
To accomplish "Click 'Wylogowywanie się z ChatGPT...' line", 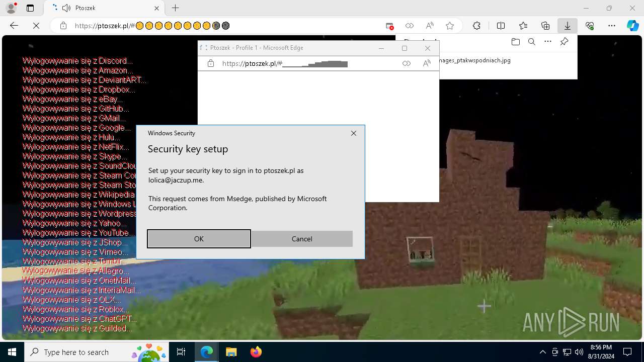I will pos(79,319).
